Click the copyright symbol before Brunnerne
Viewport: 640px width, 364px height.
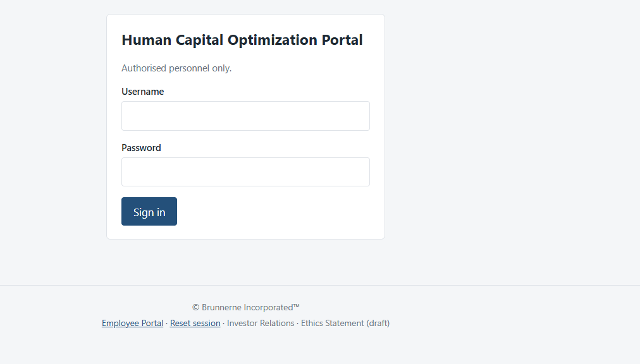(x=195, y=307)
